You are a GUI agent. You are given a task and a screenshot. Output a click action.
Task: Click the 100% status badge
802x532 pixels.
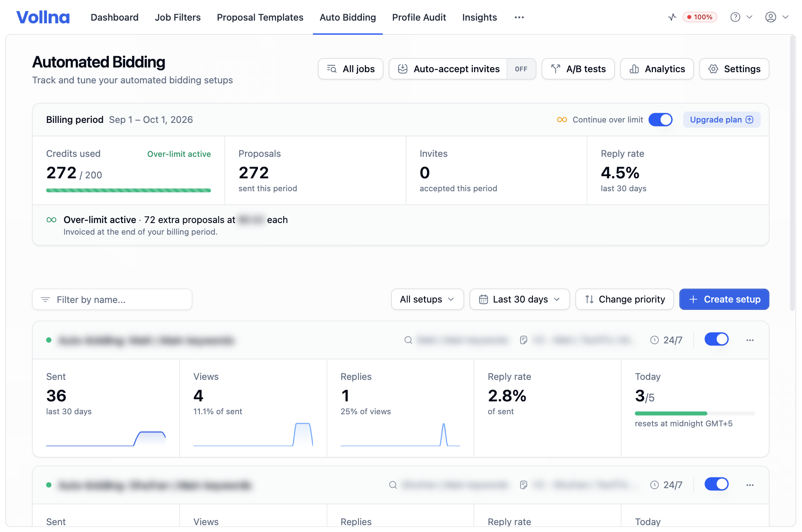click(700, 17)
